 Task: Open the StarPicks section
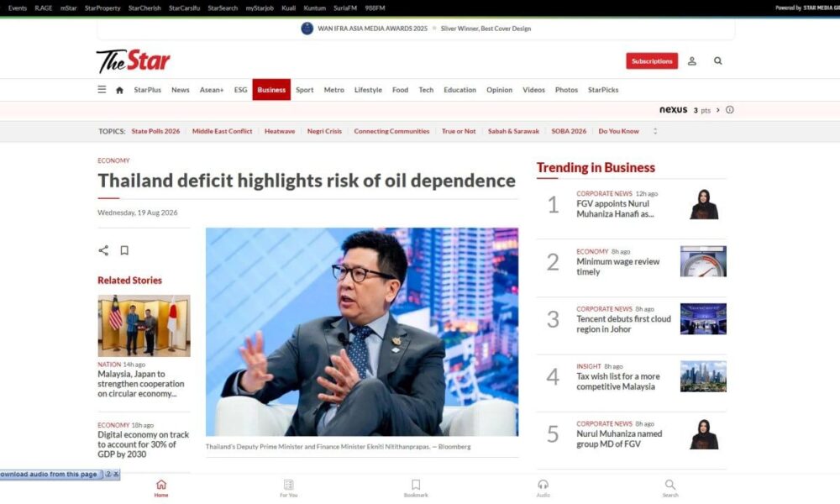pos(603,90)
